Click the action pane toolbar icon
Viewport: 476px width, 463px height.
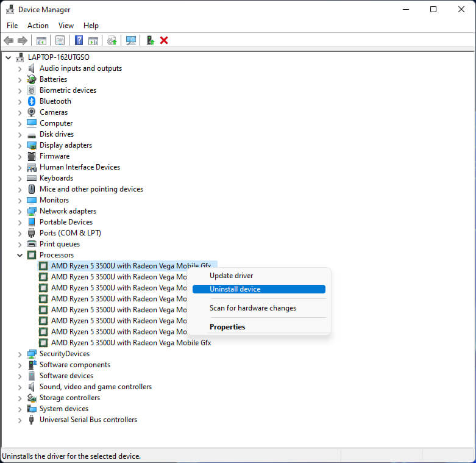tap(93, 40)
